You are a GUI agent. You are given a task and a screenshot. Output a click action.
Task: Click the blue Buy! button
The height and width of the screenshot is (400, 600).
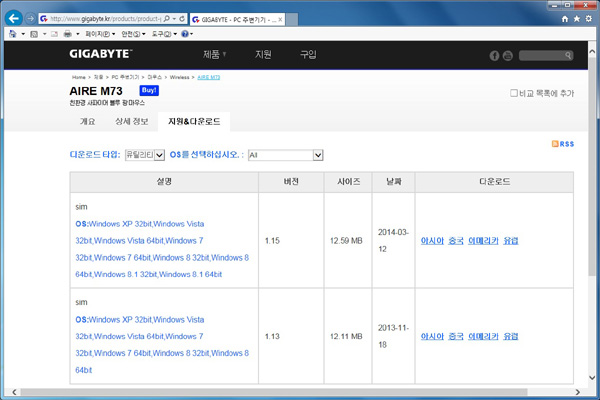pos(149,90)
